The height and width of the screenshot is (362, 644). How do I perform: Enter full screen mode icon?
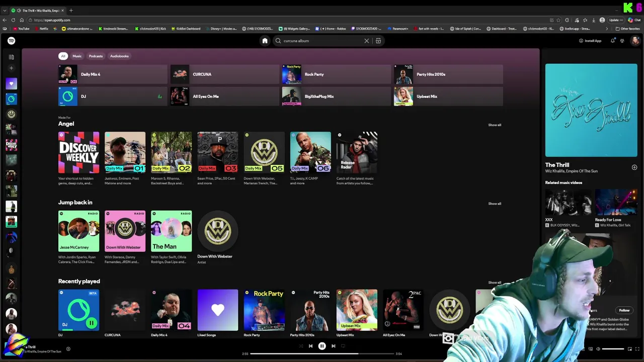point(637,349)
